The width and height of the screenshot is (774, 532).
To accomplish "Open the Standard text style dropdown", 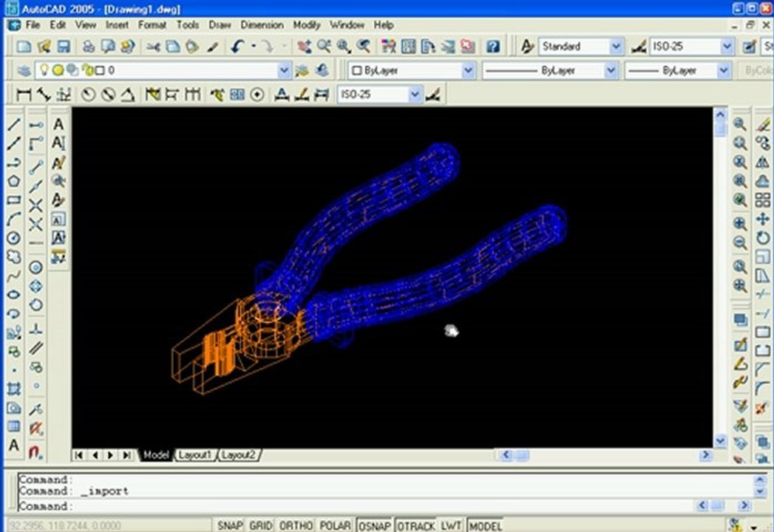I will pos(616,47).
